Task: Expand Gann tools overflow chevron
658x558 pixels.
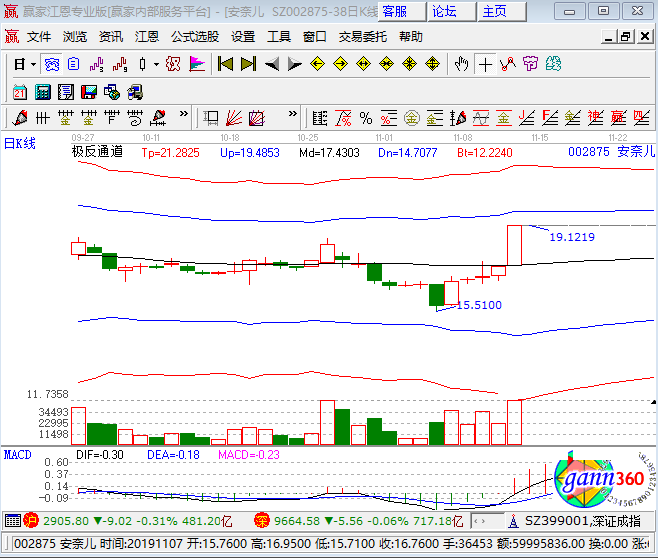Action: pos(292,114)
